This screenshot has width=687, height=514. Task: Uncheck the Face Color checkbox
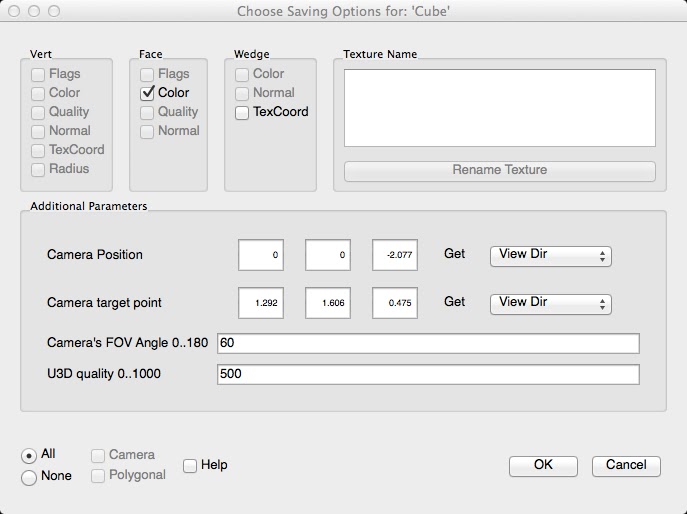148,93
